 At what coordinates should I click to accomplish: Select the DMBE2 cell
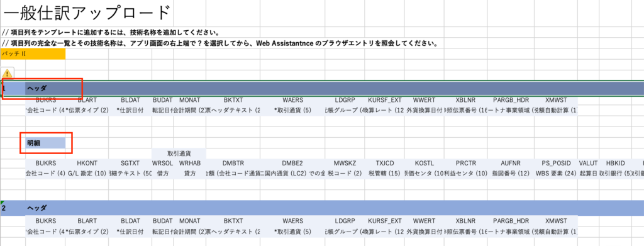[x=292, y=163]
